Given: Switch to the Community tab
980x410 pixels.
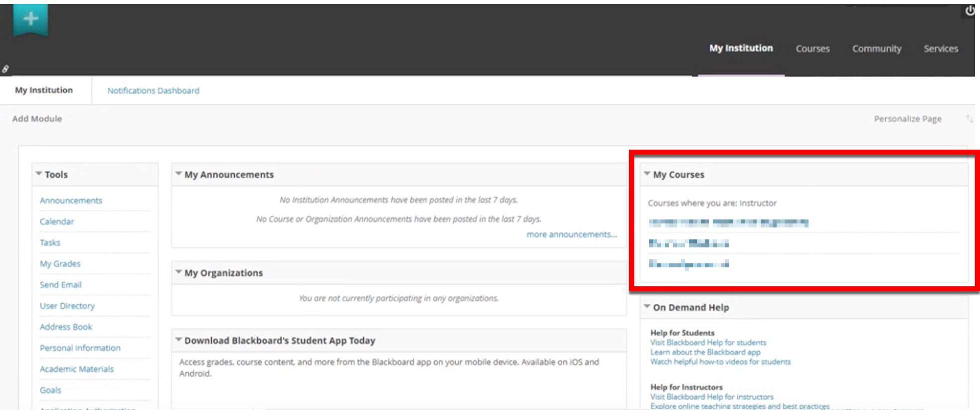Looking at the screenshot, I should 876,49.
